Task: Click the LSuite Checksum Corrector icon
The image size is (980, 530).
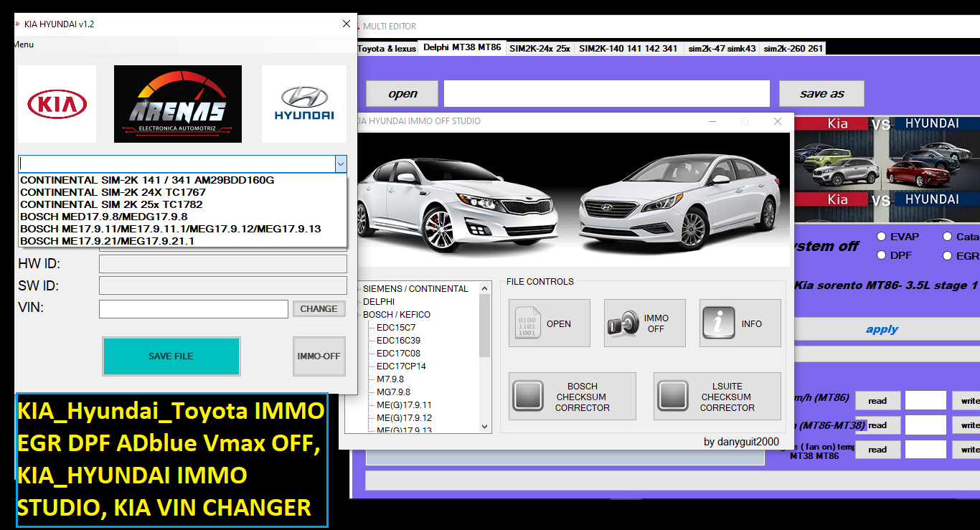Action: (674, 396)
